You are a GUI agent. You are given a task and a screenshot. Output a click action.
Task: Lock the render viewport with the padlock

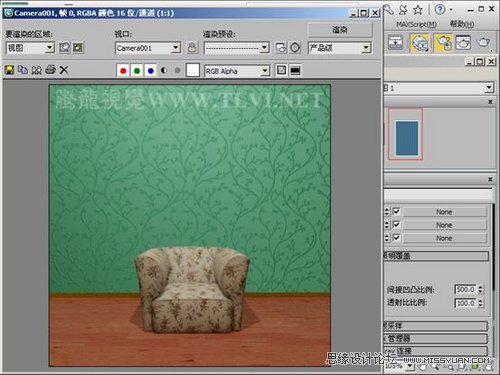pos(192,48)
